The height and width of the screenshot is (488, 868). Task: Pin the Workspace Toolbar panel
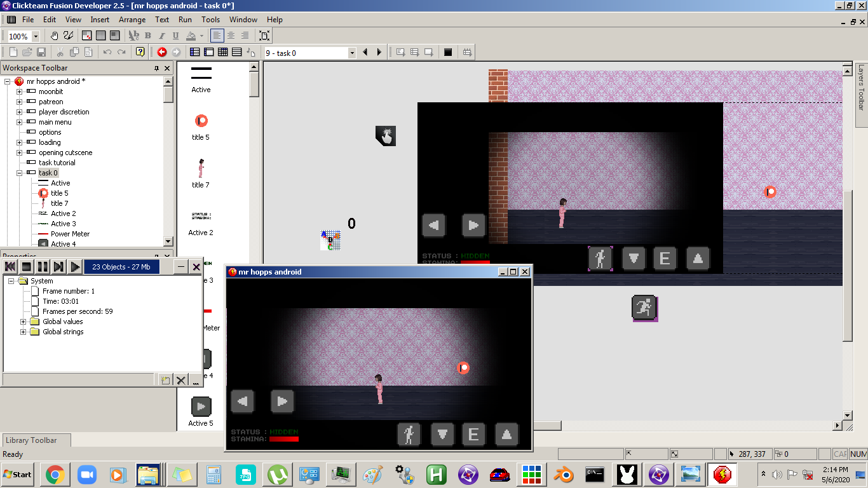pos(156,68)
